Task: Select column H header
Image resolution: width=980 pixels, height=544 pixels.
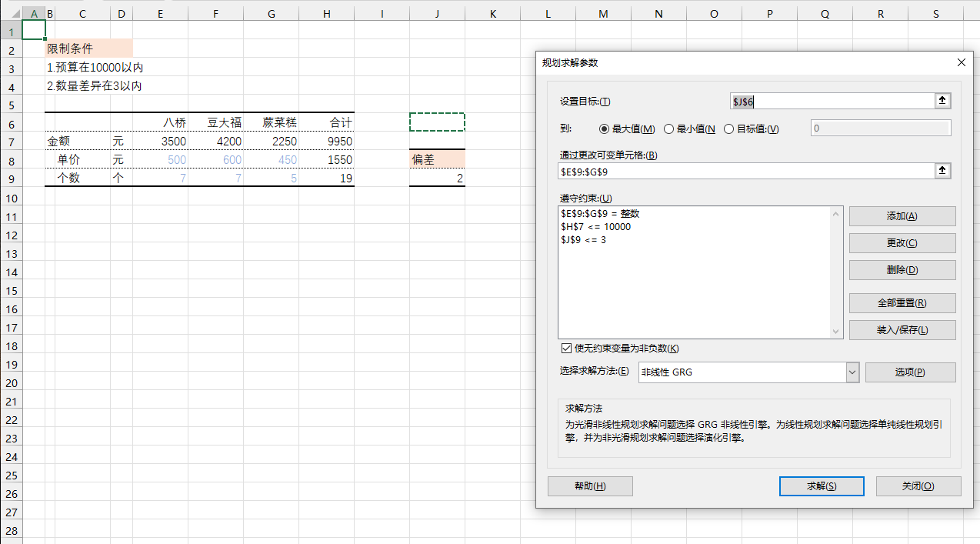Action: [326, 14]
